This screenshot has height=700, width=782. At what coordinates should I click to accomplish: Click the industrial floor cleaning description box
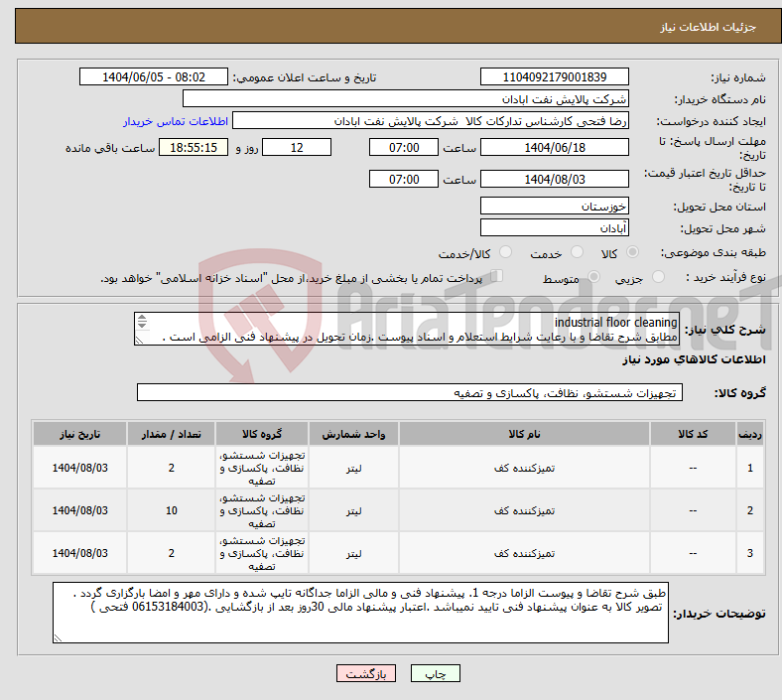click(x=407, y=329)
